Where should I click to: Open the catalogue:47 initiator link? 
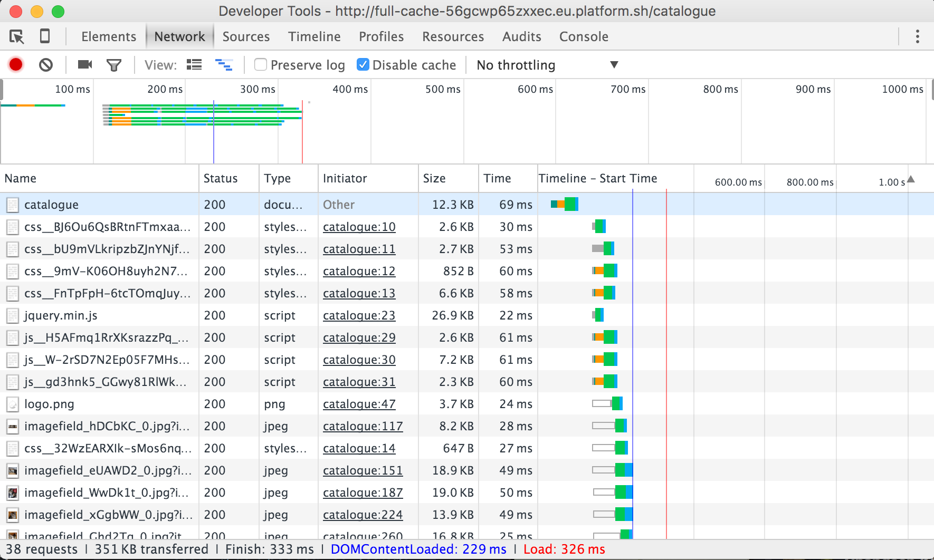click(359, 404)
